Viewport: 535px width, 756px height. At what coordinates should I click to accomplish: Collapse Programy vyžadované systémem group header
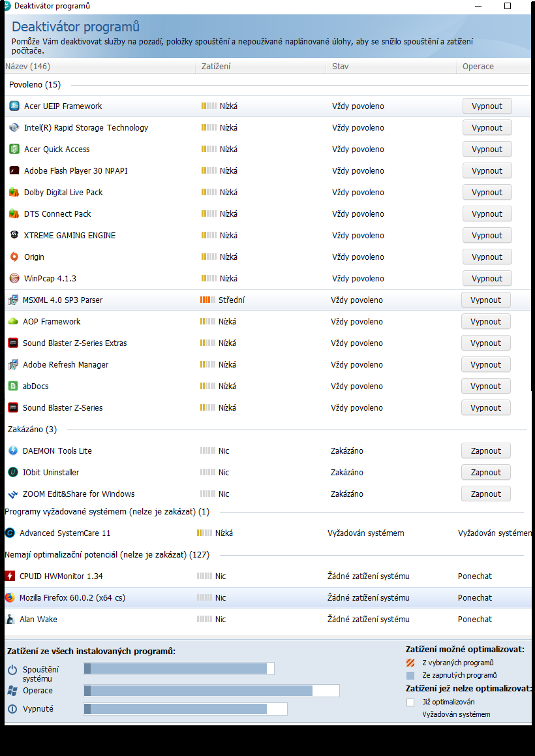point(107,512)
